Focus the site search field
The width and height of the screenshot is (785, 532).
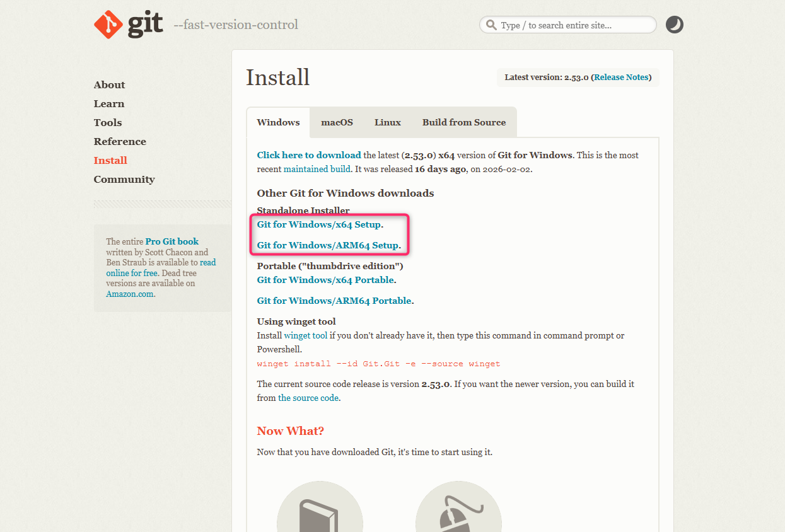tap(574, 25)
